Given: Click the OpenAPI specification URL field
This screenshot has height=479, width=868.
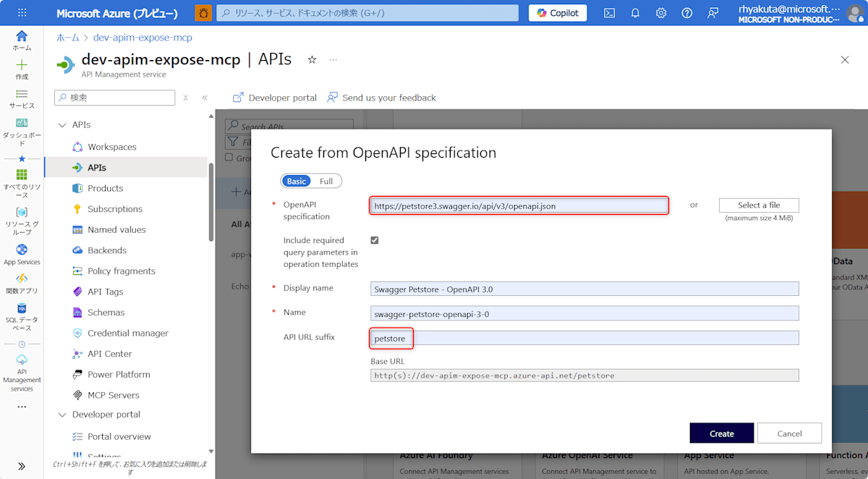Looking at the screenshot, I should point(519,205).
